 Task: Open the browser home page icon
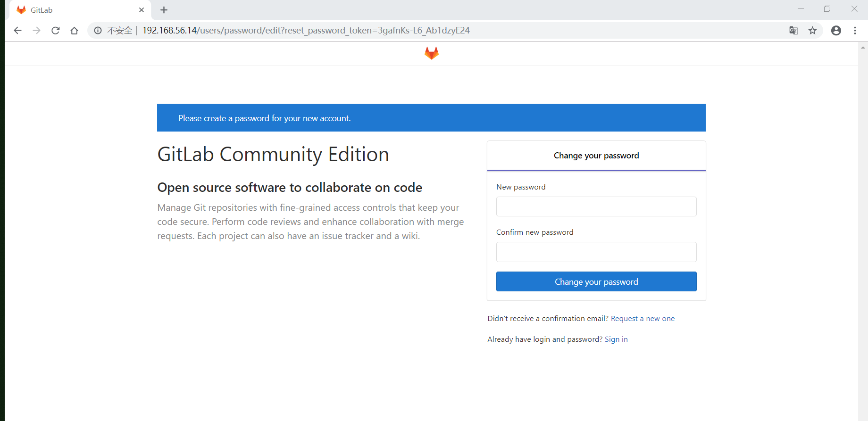(74, 31)
